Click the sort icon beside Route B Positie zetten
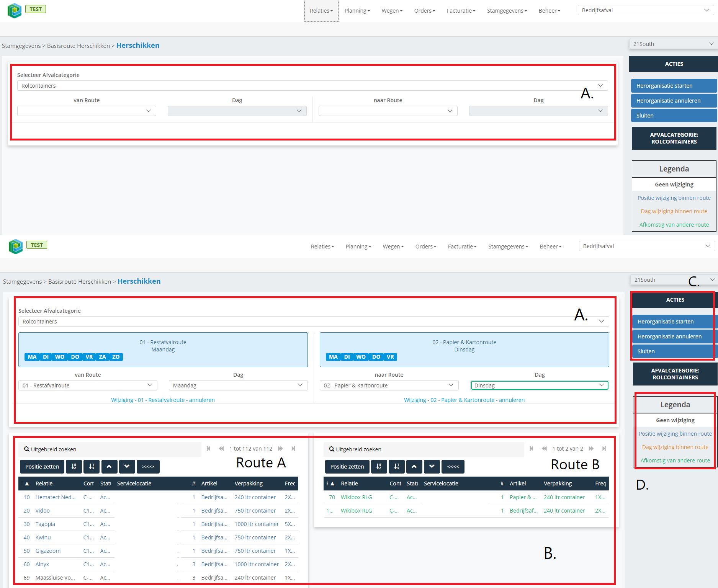Screen dimensions: 718x588 click(379, 466)
